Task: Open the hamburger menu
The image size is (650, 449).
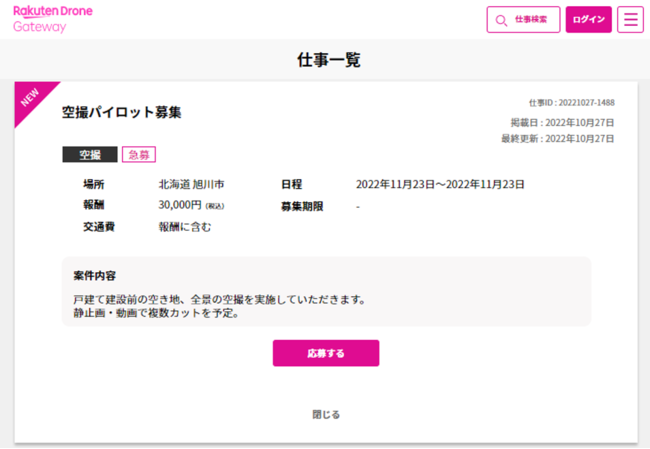Action: (630, 20)
